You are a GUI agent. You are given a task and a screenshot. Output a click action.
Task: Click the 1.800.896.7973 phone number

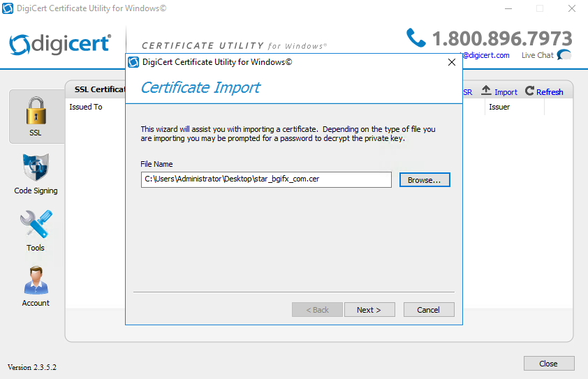tap(502, 38)
